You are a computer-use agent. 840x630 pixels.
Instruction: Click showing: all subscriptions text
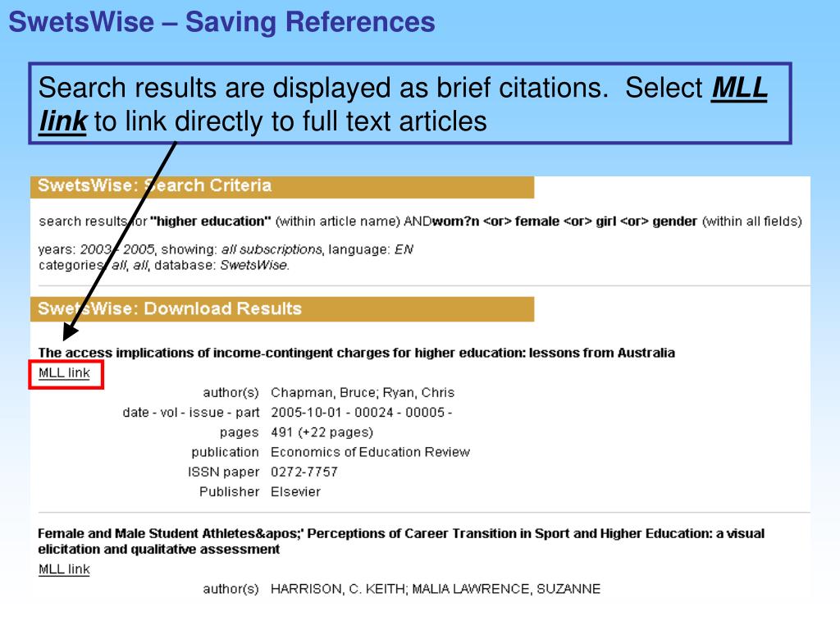242,249
